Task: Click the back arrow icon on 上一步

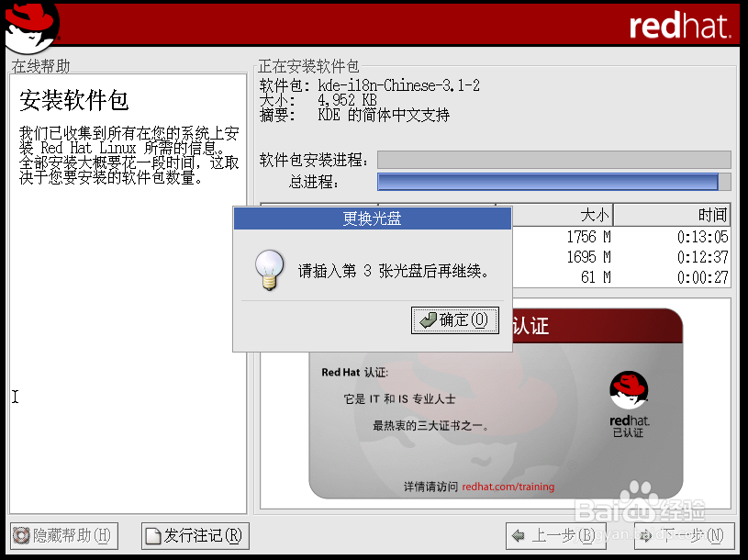Action: 518,536
